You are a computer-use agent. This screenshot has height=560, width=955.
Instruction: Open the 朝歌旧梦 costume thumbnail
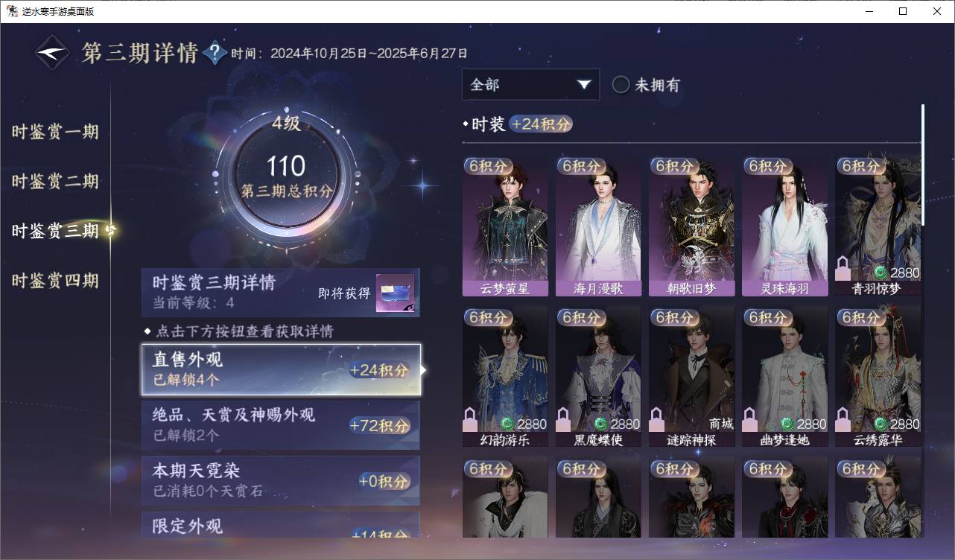691,227
